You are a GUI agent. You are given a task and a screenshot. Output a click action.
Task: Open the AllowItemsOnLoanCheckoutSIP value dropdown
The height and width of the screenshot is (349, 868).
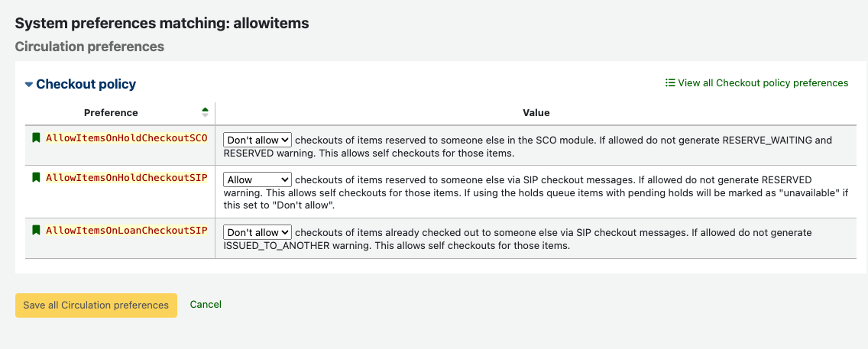click(257, 232)
